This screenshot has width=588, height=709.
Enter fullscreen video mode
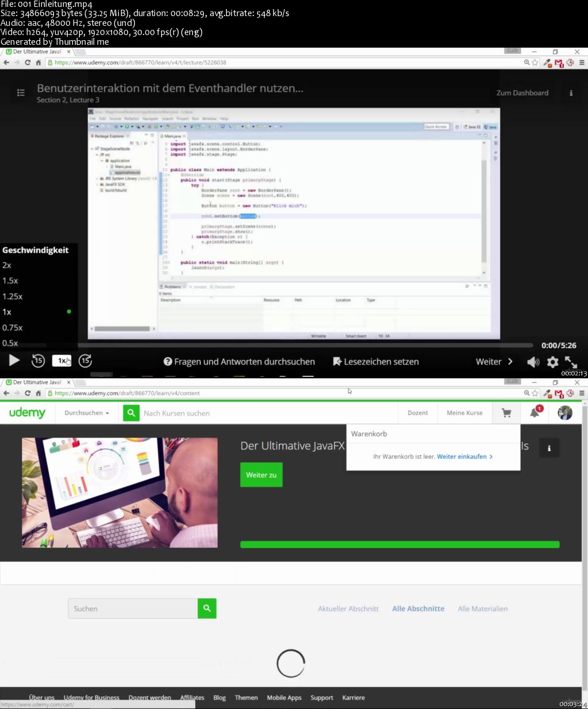point(571,362)
